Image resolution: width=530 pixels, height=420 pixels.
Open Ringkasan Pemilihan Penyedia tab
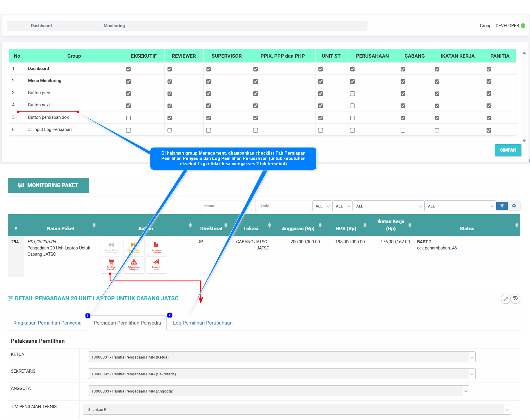(x=47, y=323)
